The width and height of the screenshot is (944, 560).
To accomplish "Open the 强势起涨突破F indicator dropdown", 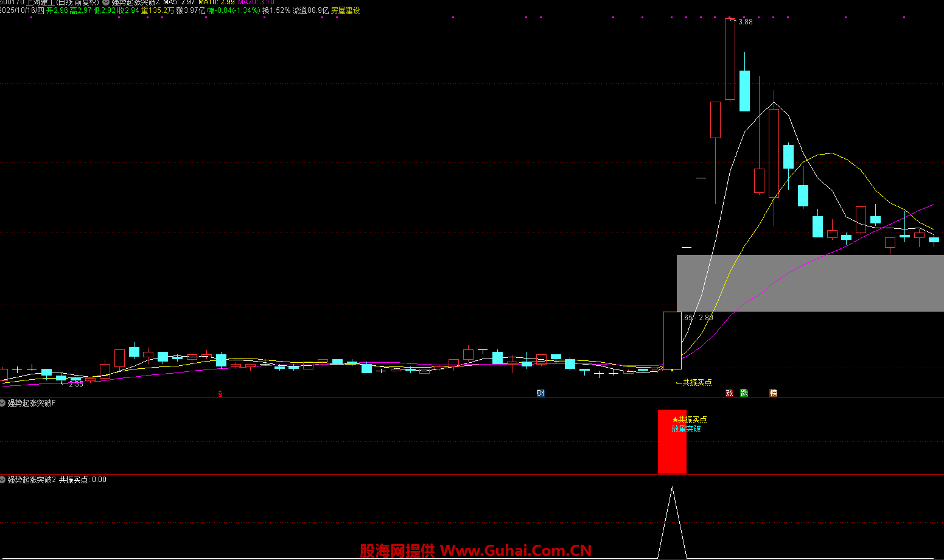I will tap(3, 403).
